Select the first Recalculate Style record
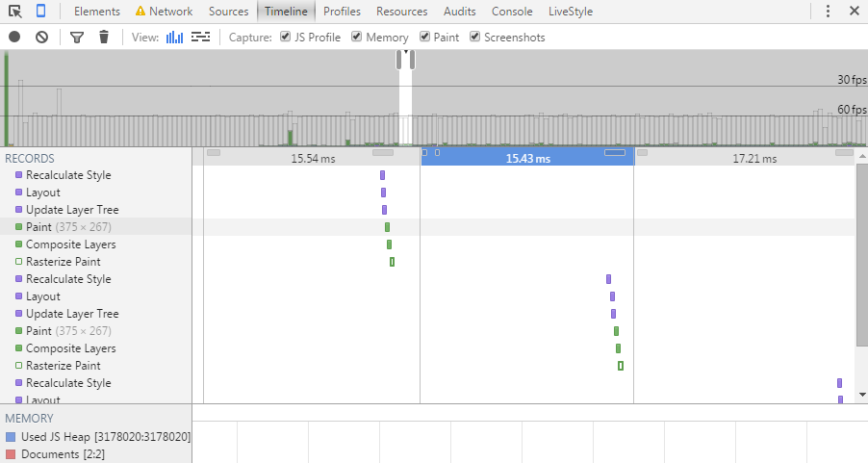This screenshot has height=463, width=868. point(68,175)
